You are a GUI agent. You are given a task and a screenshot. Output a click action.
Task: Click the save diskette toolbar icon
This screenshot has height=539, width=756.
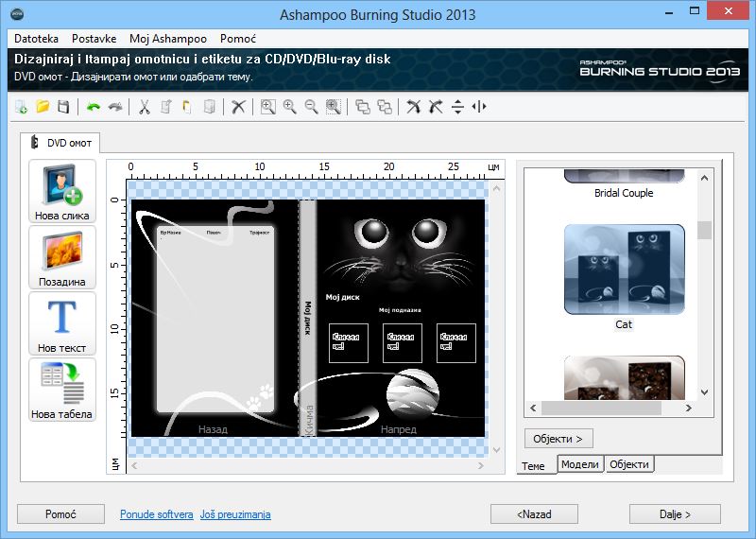pos(63,107)
